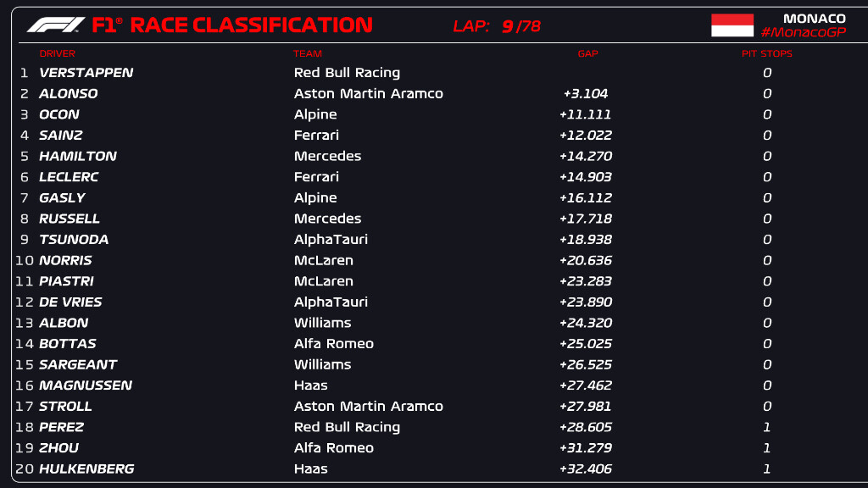Select the lap counter 9/78
The height and width of the screenshot is (488, 868).
tap(520, 26)
